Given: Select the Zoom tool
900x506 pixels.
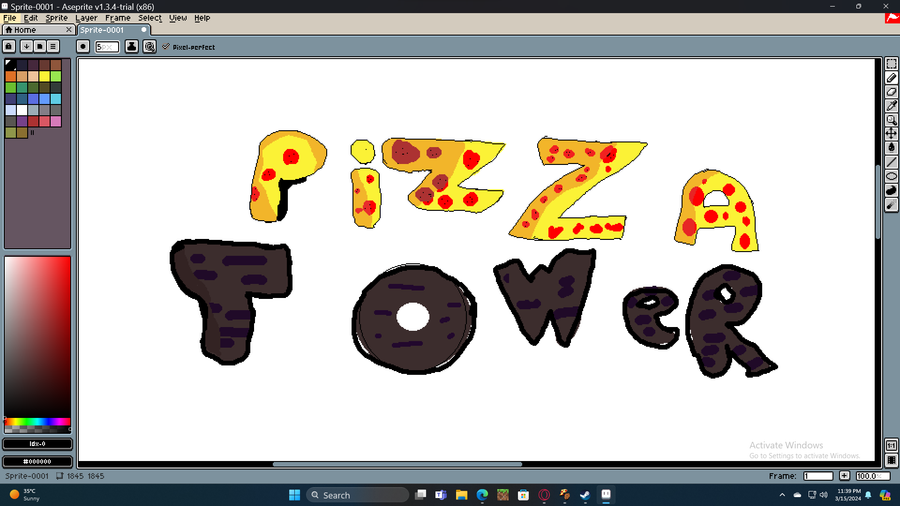Looking at the screenshot, I should coord(891,120).
